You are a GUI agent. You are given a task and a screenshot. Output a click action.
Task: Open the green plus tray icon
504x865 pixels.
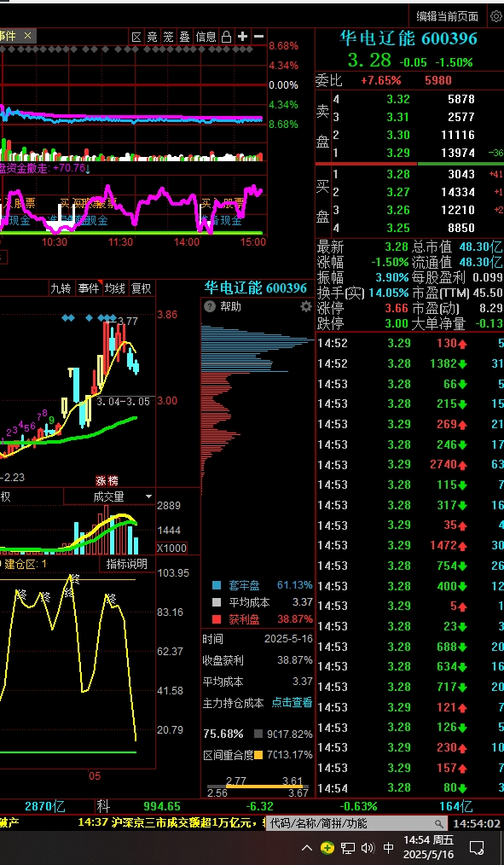[x=327, y=848]
